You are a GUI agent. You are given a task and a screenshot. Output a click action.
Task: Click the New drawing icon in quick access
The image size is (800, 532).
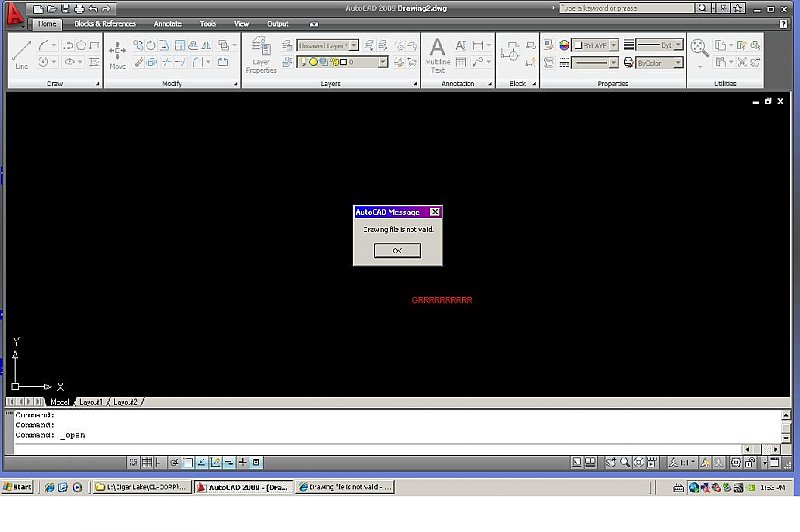coord(38,9)
